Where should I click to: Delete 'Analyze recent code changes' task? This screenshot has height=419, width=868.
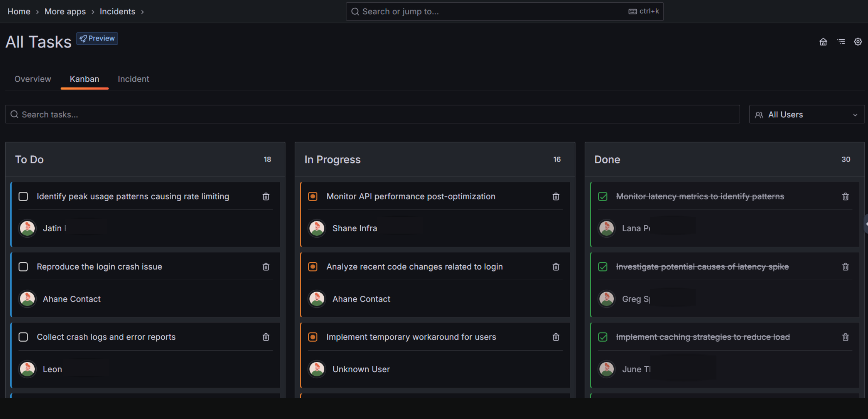(556, 267)
